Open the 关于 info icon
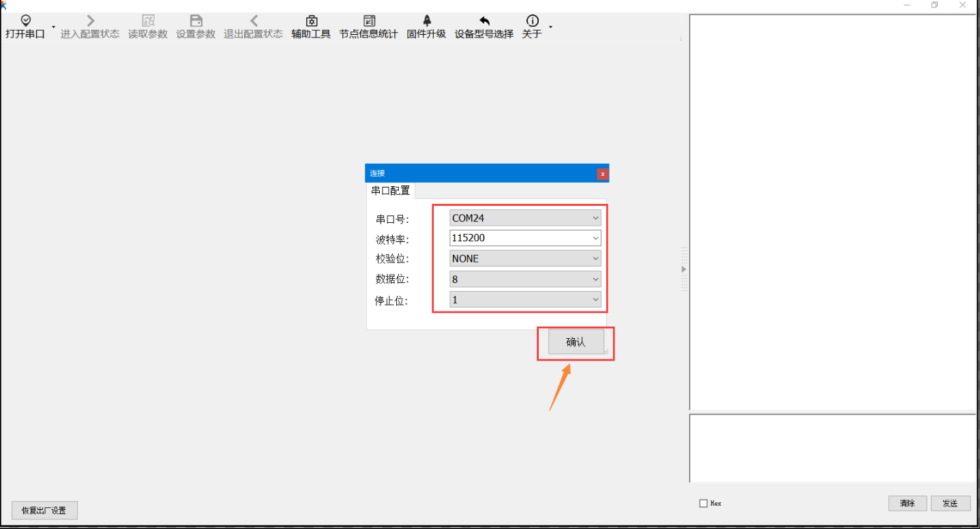 [532, 21]
